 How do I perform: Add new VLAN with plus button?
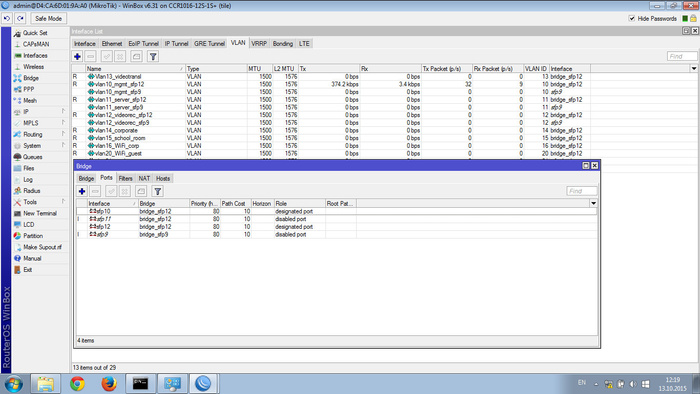pyautogui.click(x=77, y=56)
